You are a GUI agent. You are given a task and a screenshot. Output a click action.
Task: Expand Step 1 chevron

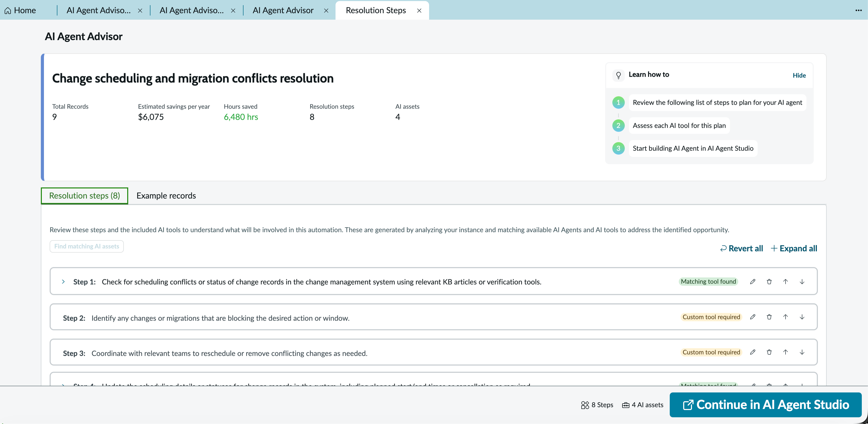coord(63,282)
